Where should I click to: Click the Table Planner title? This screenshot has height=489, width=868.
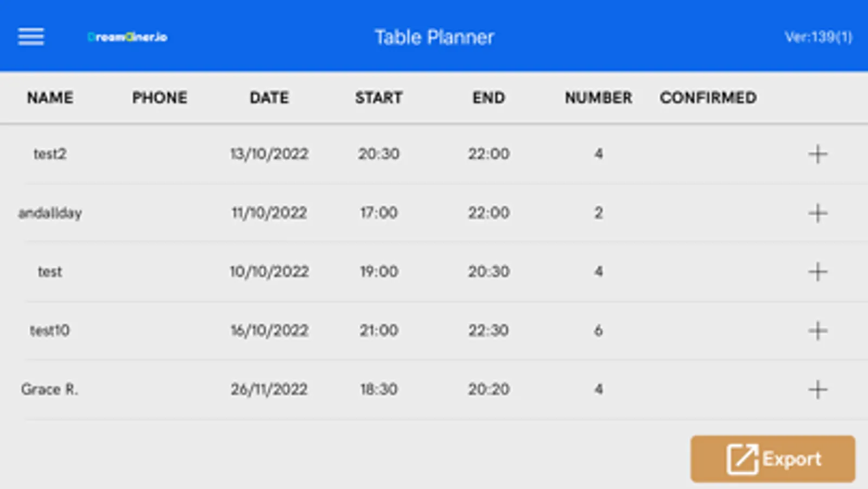[434, 37]
